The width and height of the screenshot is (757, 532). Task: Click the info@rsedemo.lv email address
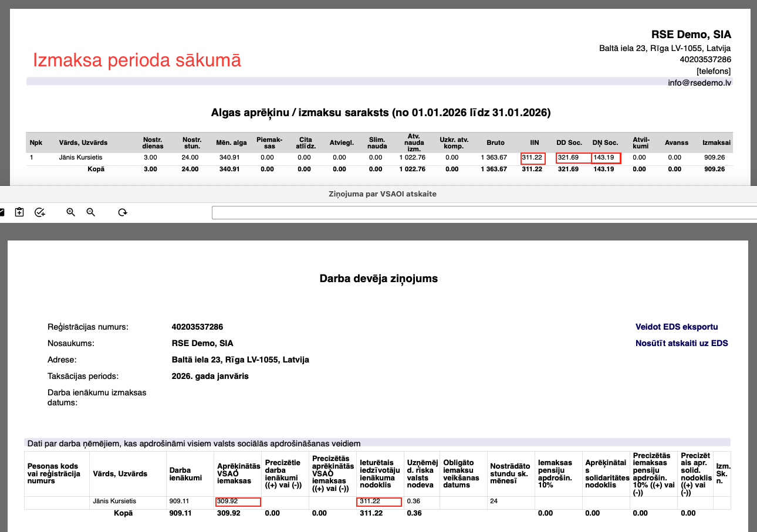[x=699, y=83]
